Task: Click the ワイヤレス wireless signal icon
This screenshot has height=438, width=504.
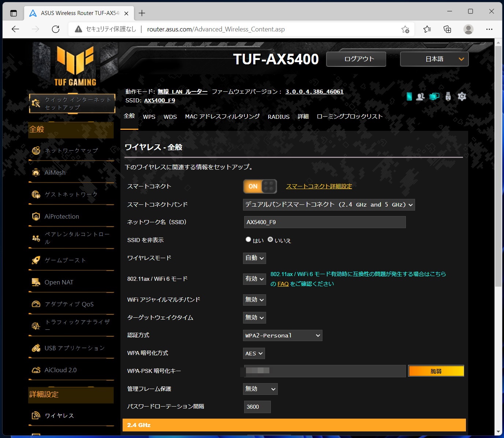Action: pyautogui.click(x=36, y=415)
